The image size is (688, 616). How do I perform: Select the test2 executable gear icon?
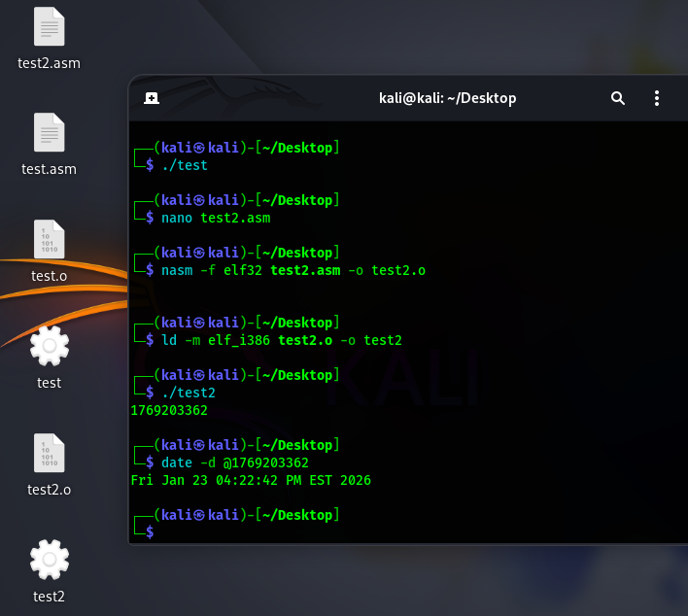point(50,561)
